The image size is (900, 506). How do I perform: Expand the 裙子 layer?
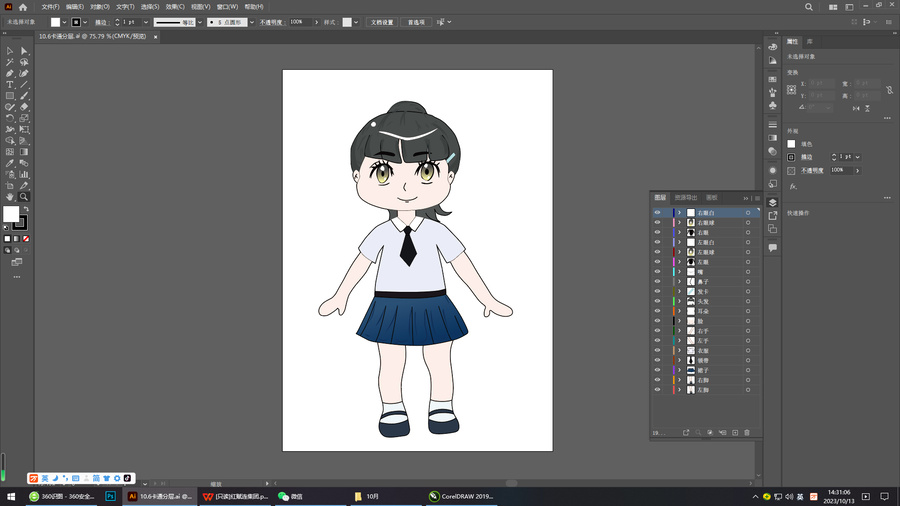pos(680,370)
